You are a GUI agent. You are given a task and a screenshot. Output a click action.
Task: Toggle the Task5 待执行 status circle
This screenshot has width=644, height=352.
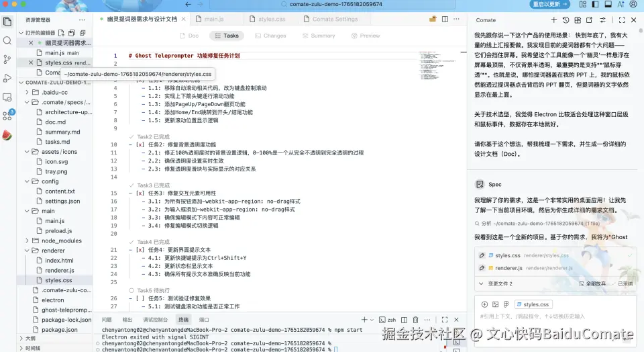click(x=131, y=290)
